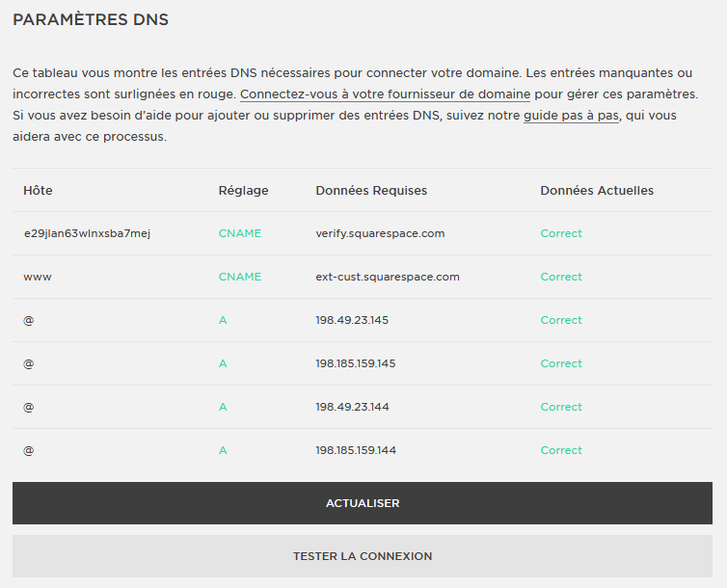The image size is (727, 588).
Task: Click the www host entry
Action: click(x=38, y=277)
